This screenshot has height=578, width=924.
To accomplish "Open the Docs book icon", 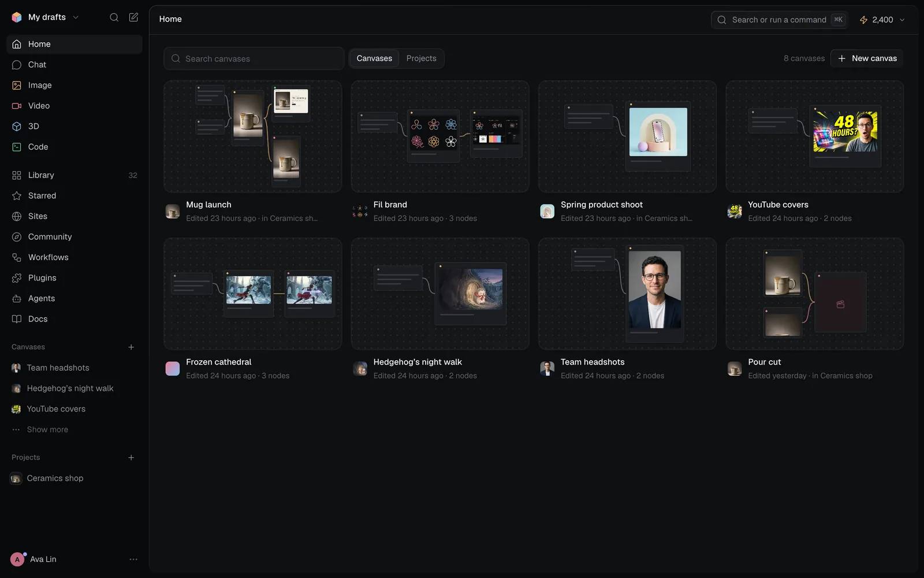I will point(17,319).
